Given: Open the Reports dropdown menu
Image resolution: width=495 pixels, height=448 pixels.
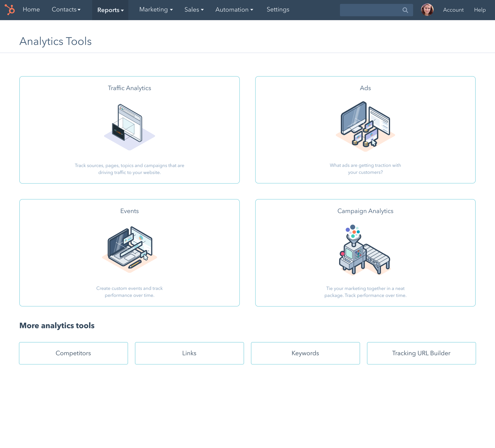Looking at the screenshot, I should [110, 10].
